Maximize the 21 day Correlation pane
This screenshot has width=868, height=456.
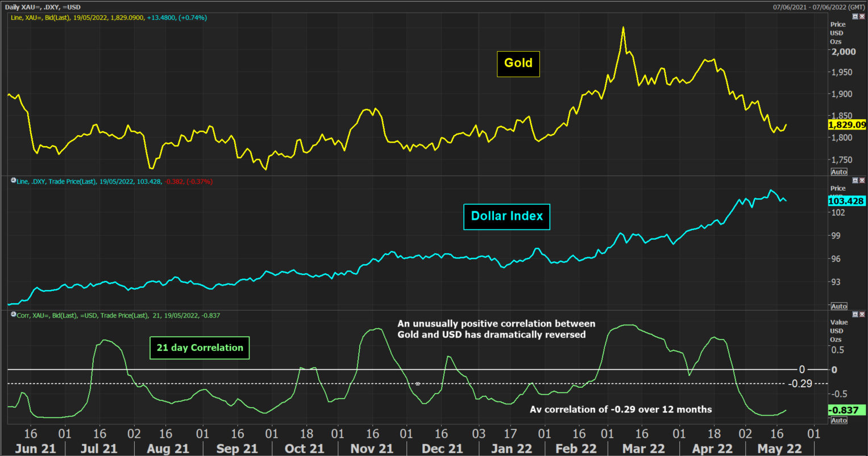855,314
